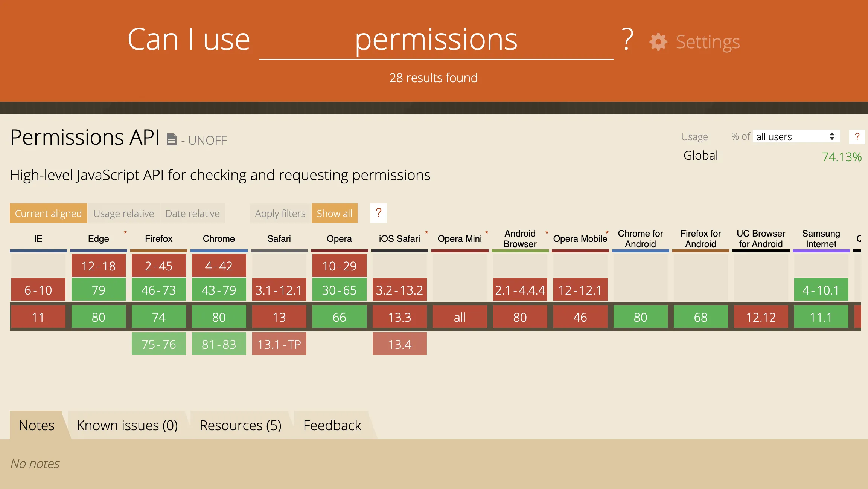Viewport: 868px width, 489px height.
Task: Open the Resources (5) tab
Action: coord(241,425)
